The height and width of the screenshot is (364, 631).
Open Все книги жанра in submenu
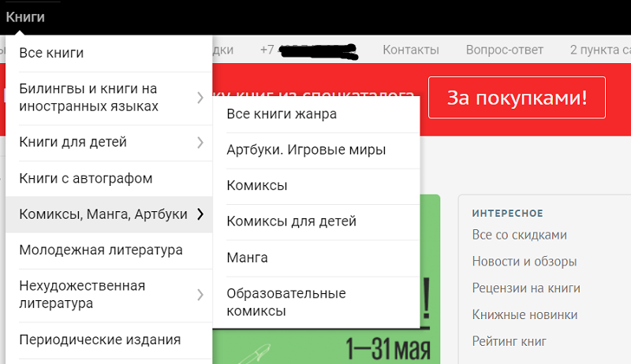(x=282, y=114)
